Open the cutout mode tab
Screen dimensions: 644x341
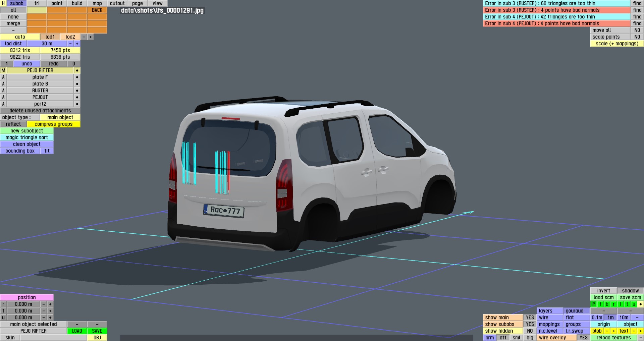coord(117,3)
